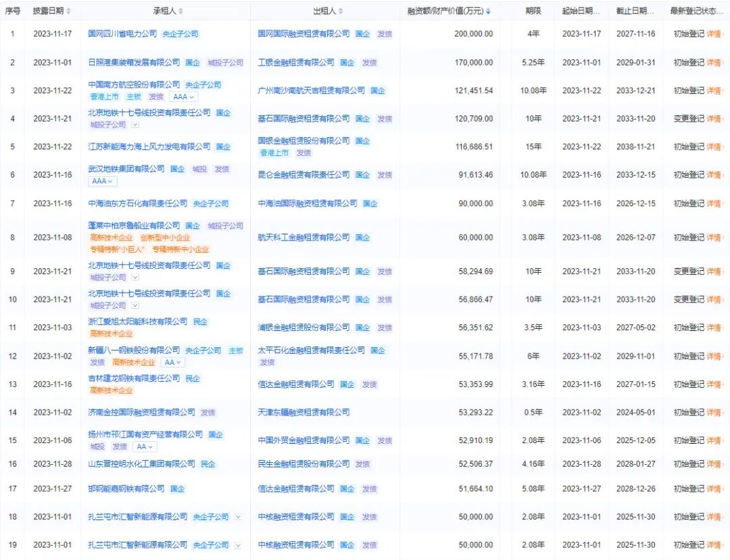
Task: Open AA rating dropdown for 扬州市邗江国有资产经营有限公司
Action: [145, 447]
